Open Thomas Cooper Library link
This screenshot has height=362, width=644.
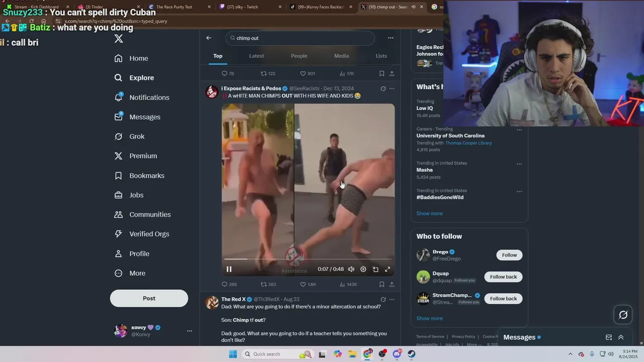coord(468,143)
